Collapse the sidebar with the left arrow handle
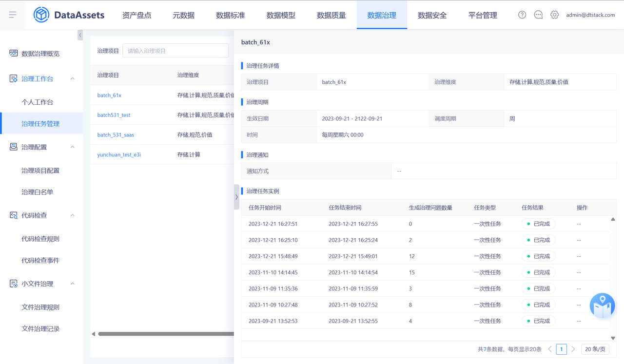 (80, 35)
